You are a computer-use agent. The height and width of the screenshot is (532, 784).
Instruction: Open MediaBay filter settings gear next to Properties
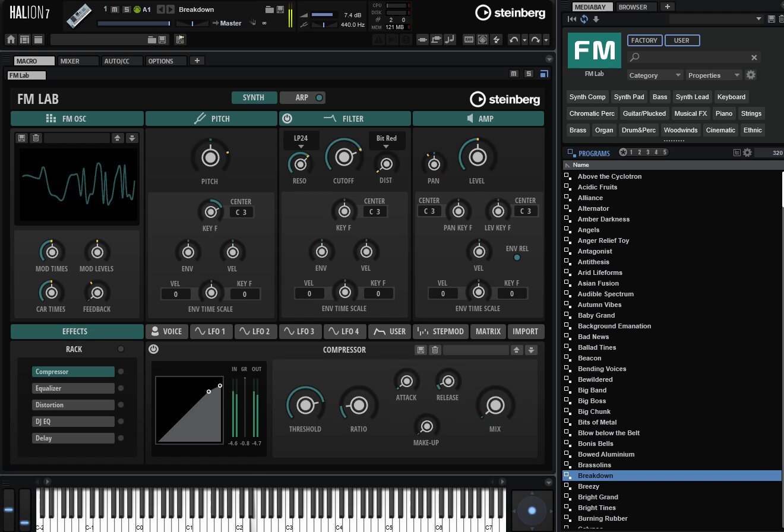point(751,75)
